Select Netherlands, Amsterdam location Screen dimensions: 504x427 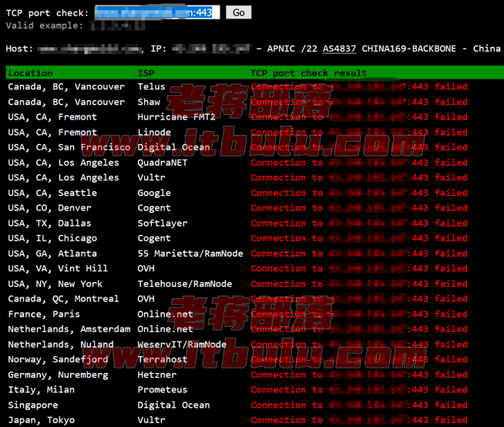point(69,329)
